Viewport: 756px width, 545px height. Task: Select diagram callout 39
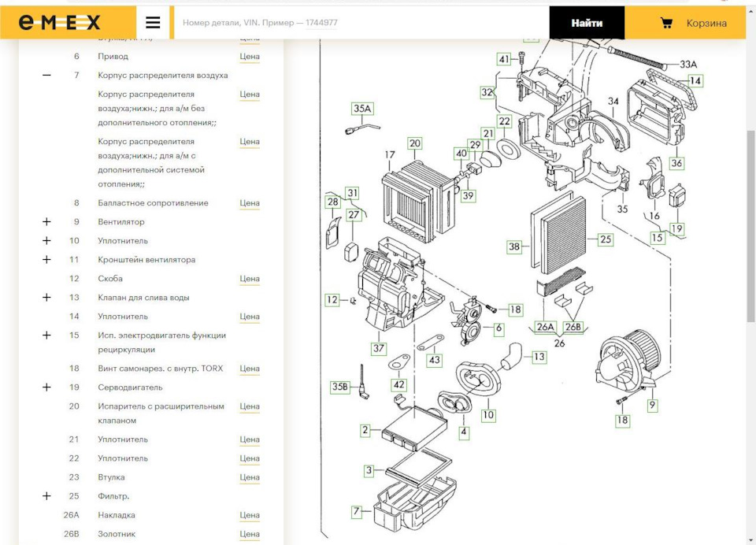coord(468,195)
